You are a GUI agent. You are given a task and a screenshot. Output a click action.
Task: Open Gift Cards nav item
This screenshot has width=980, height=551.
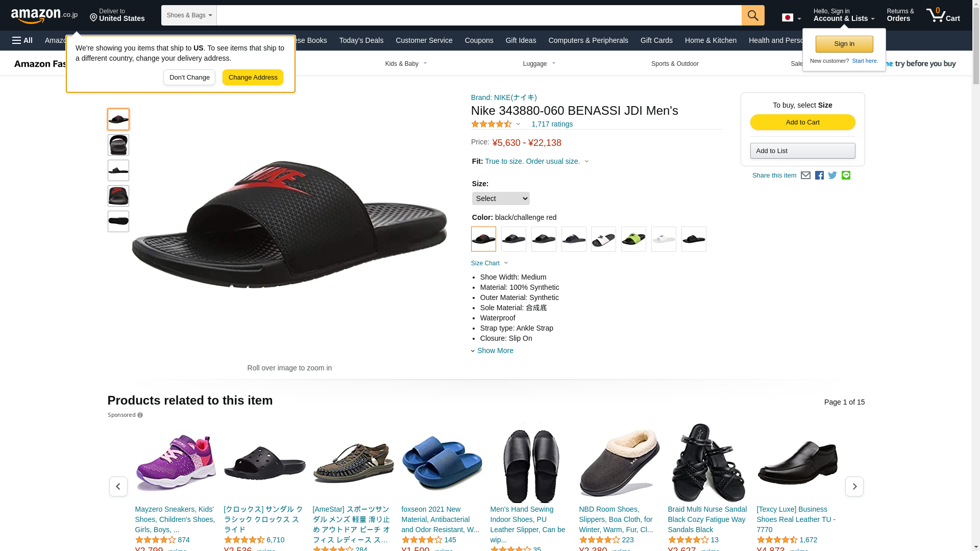tap(656, 40)
